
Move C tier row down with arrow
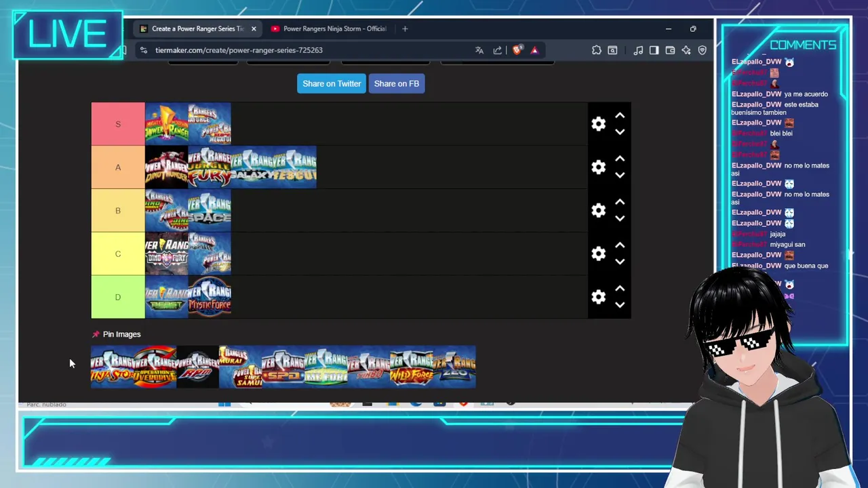coord(620,262)
